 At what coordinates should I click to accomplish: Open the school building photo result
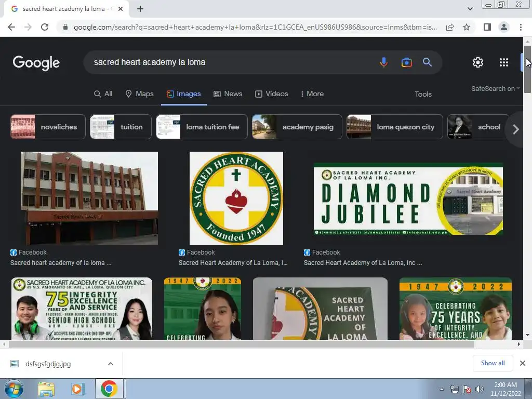tap(89, 198)
